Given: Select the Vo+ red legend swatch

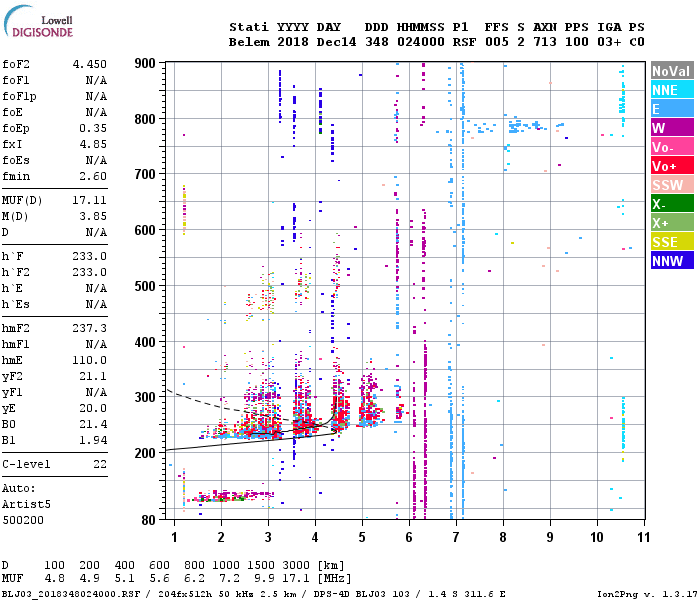Looking at the screenshot, I should (x=672, y=166).
